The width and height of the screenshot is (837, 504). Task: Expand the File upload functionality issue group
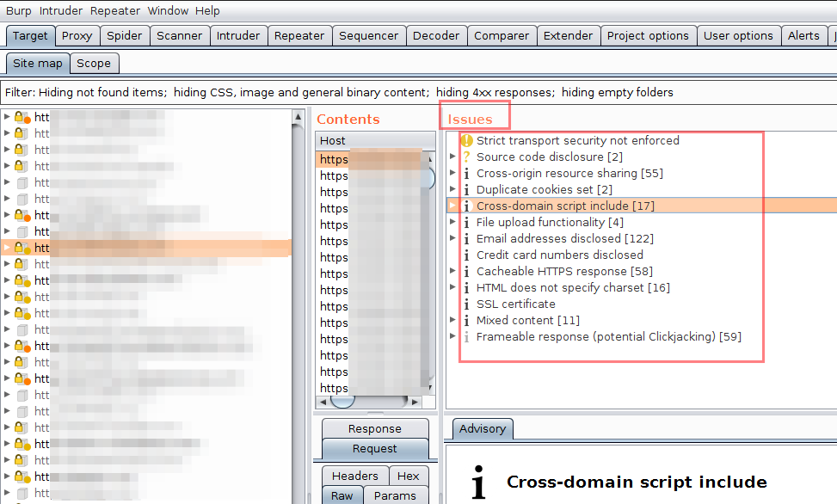[x=452, y=222]
